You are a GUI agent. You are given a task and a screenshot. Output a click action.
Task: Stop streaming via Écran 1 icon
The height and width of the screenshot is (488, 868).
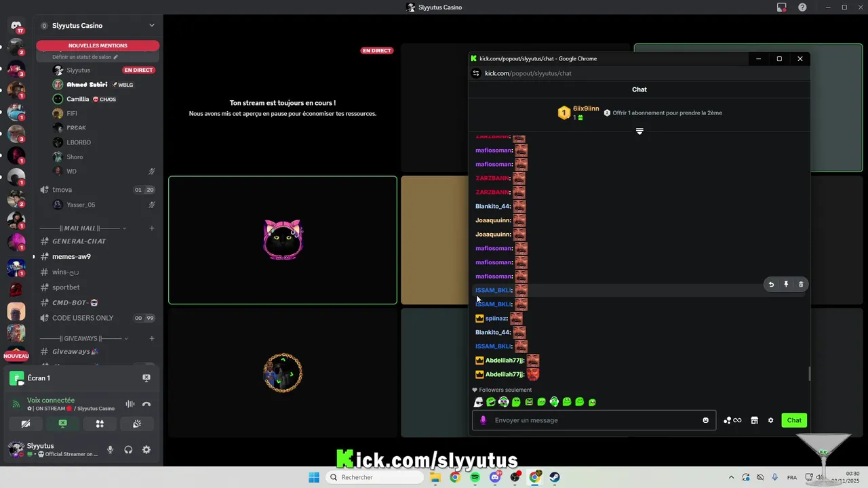point(146,378)
